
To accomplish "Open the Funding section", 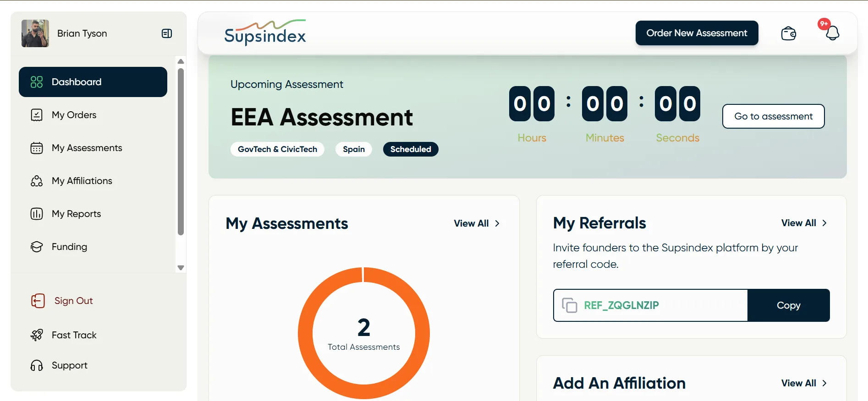I will [93, 247].
